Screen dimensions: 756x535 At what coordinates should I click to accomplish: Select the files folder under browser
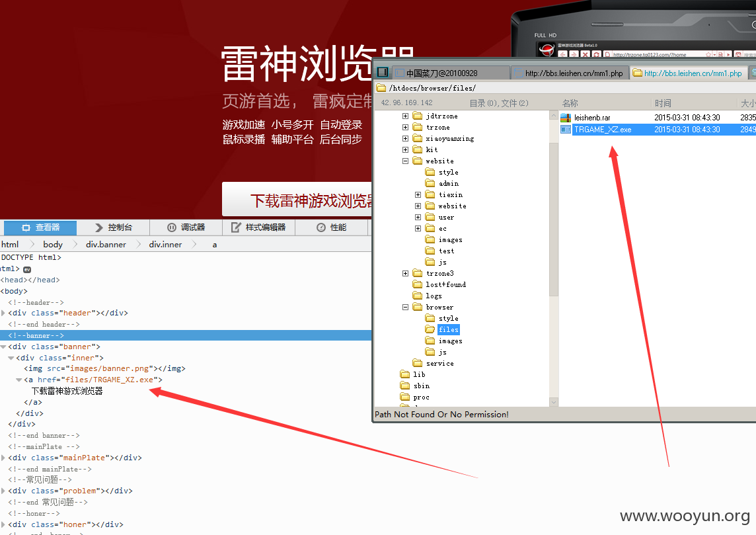click(x=449, y=329)
